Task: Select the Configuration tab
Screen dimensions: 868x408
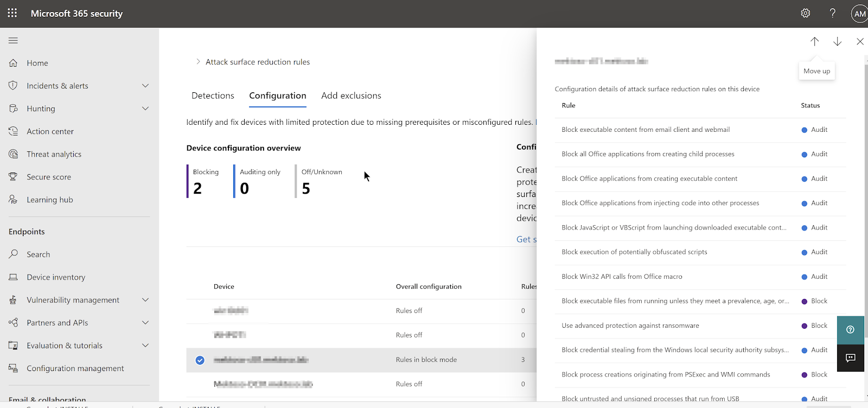Action: (x=278, y=95)
